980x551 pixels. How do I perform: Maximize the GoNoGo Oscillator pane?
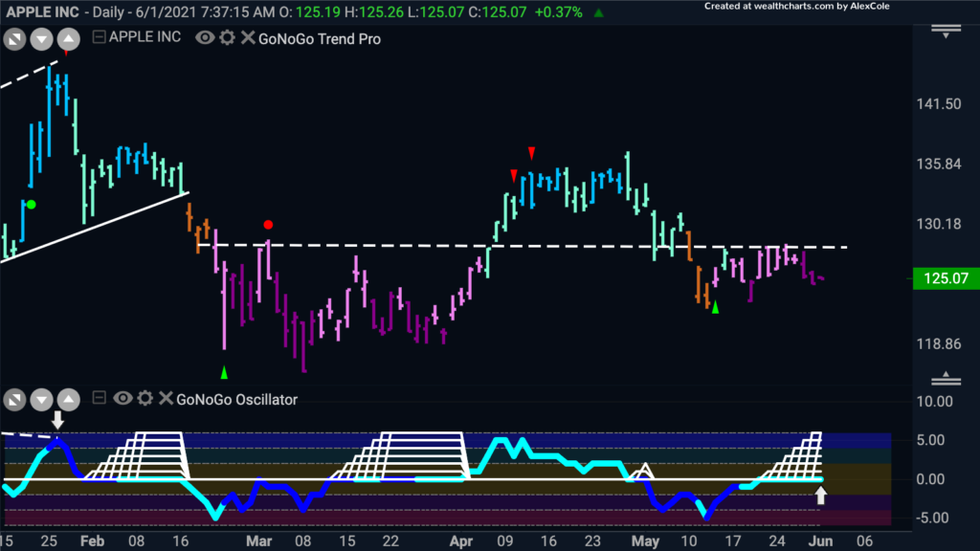tap(14, 400)
